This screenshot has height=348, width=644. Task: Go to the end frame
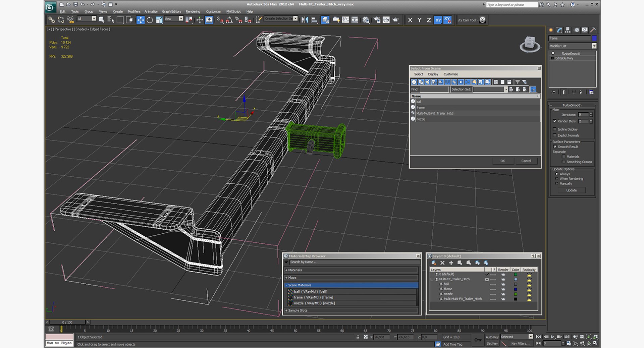[x=567, y=337]
